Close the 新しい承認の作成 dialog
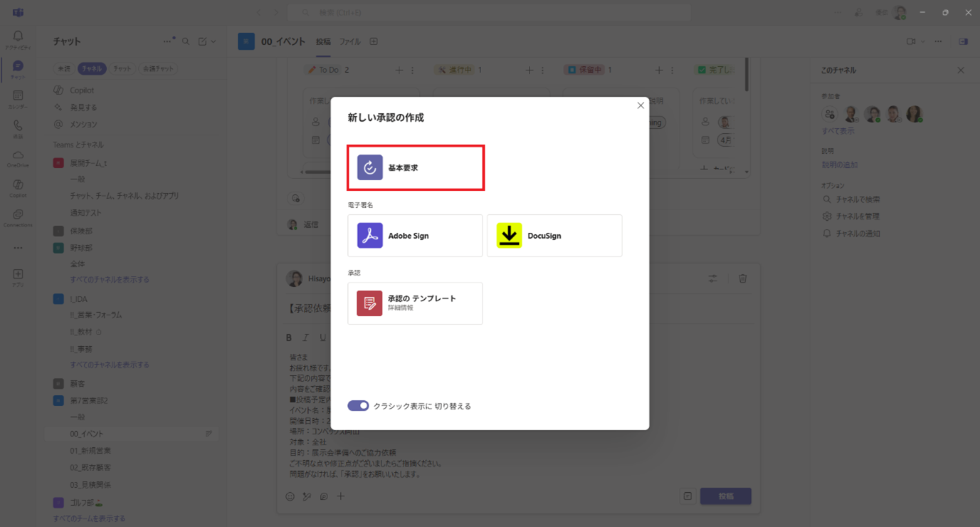The image size is (980, 527). pyautogui.click(x=641, y=105)
